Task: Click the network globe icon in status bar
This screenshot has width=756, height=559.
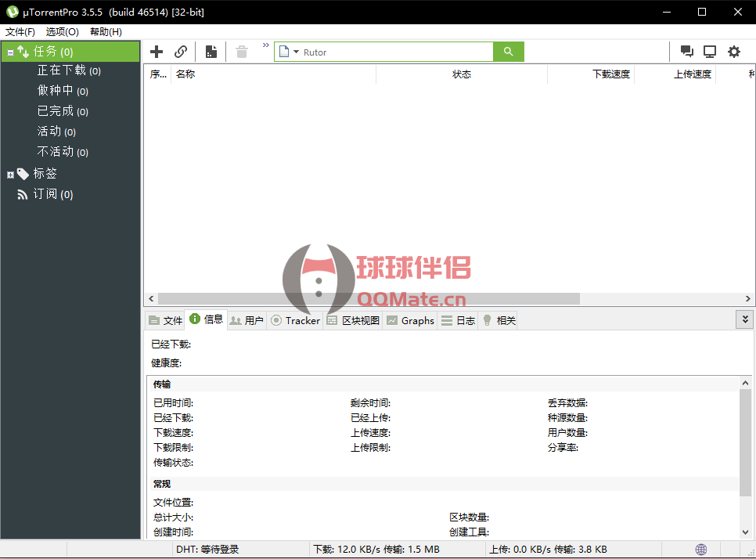Action: pos(701,550)
